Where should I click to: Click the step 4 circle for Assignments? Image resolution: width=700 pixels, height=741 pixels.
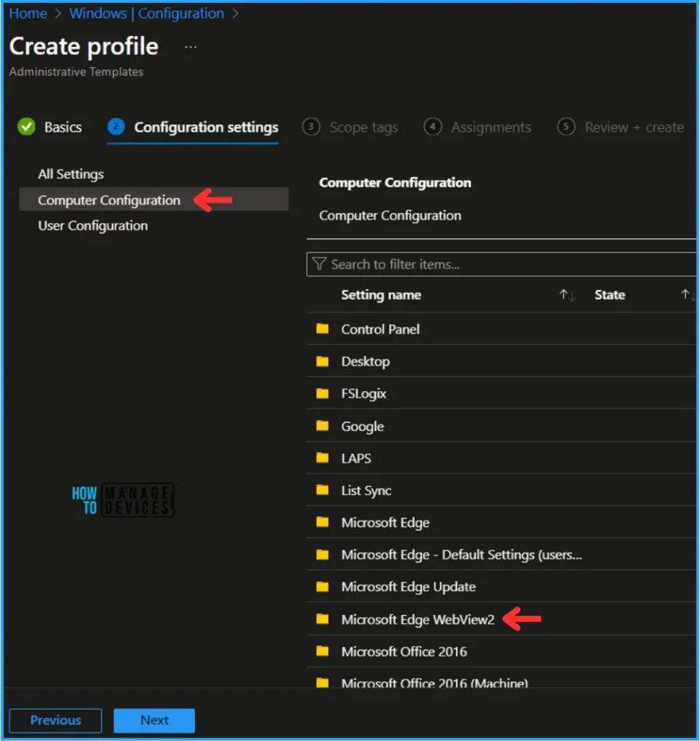click(432, 127)
